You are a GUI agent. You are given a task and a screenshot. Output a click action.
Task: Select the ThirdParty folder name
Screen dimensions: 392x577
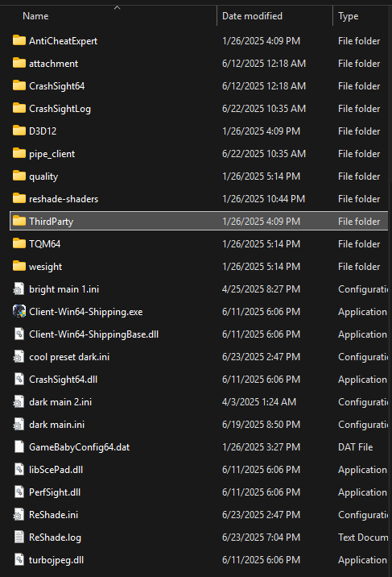click(51, 222)
